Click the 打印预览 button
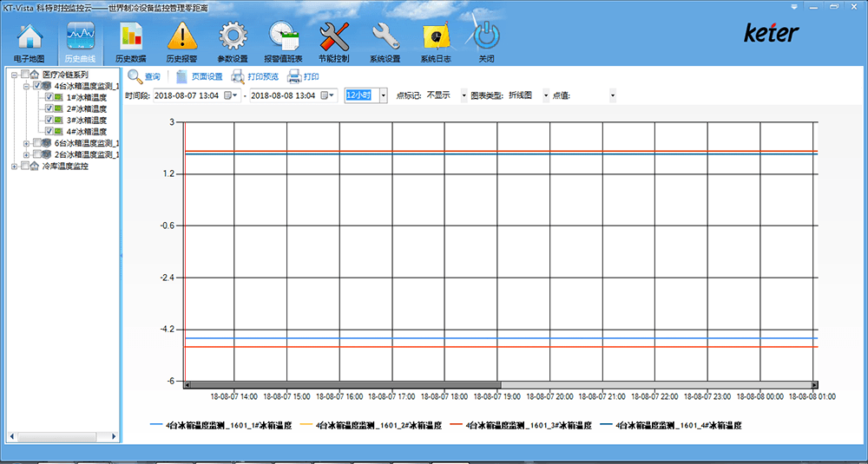 point(255,76)
